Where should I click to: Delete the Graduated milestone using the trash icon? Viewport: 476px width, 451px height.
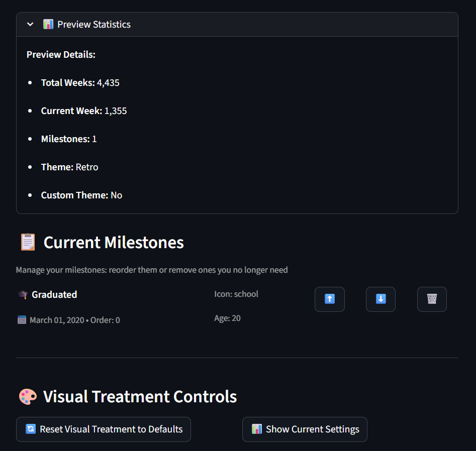pyautogui.click(x=432, y=299)
